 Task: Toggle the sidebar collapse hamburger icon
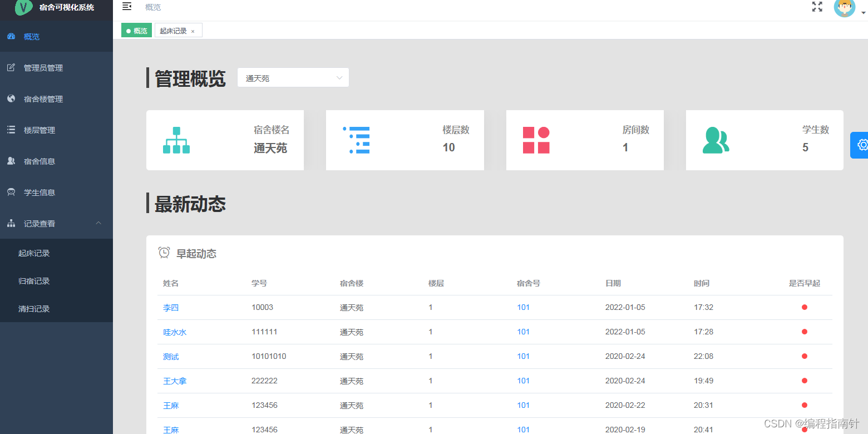pyautogui.click(x=127, y=7)
